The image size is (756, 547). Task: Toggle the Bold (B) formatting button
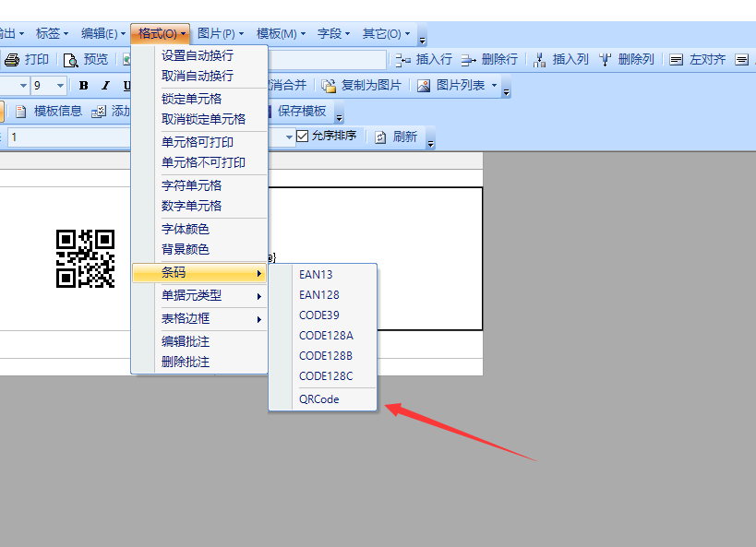pos(84,86)
